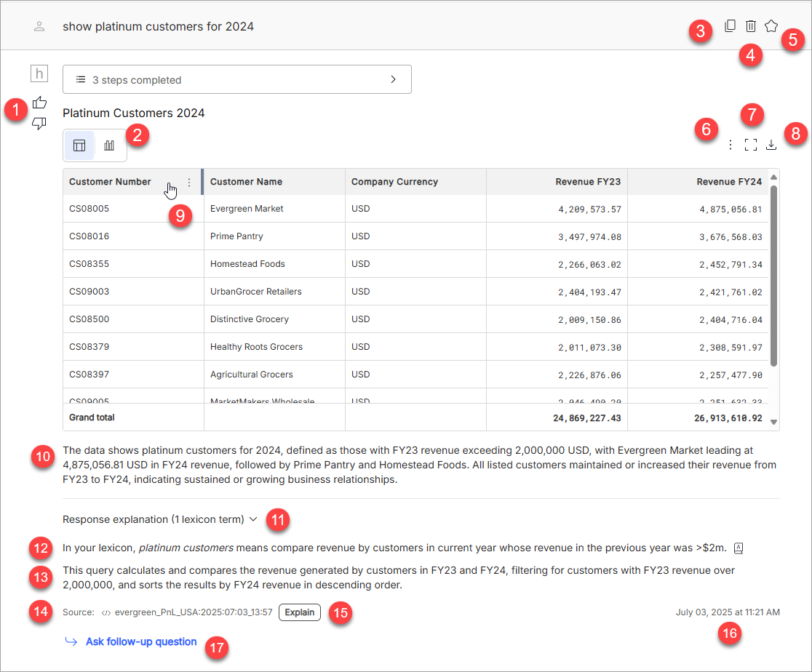The image size is (812, 672).
Task: Copy the query using the copy icon
Action: pos(730,26)
